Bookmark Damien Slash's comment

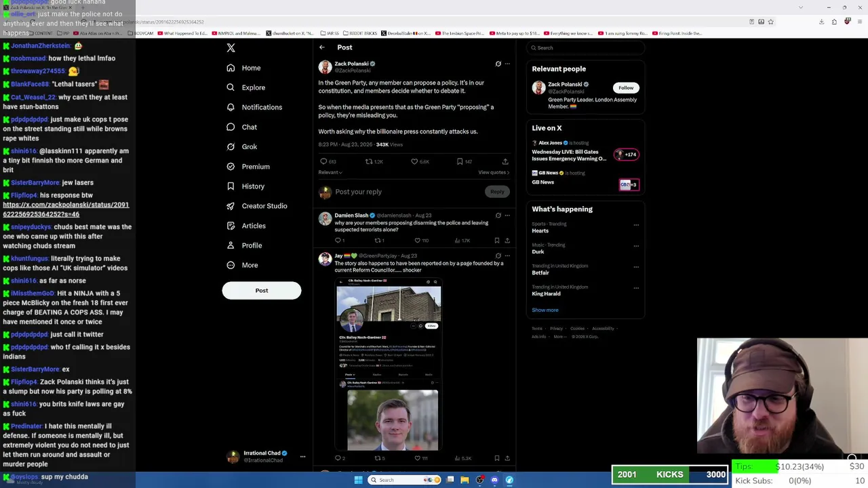coord(497,241)
